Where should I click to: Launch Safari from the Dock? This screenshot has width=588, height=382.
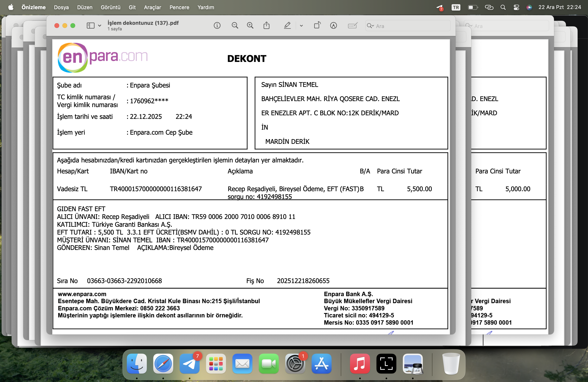point(163,363)
